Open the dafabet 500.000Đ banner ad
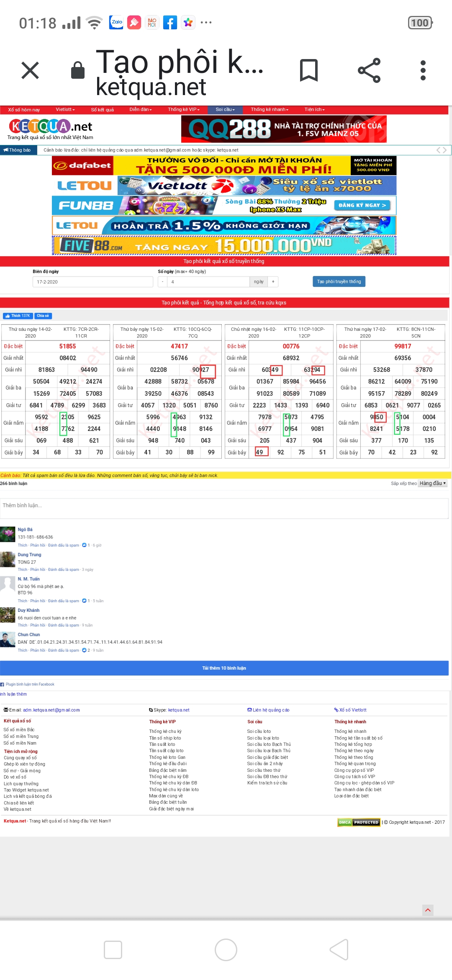 [224, 165]
